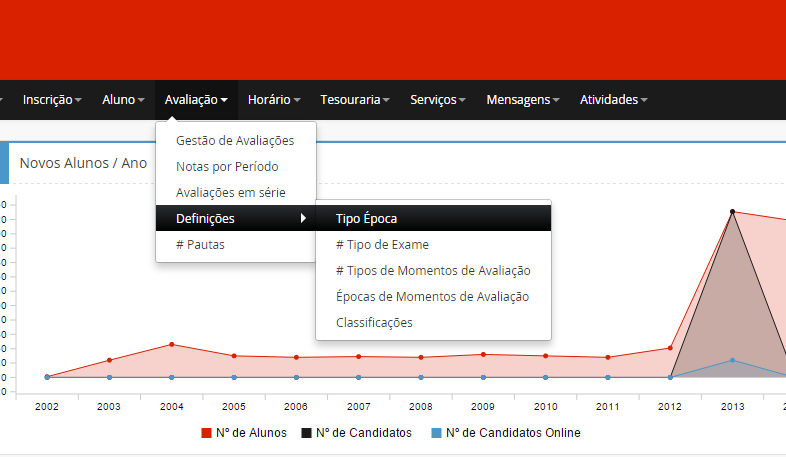The height and width of the screenshot is (457, 786).
Task: Choose Notas por Período option
Action: click(227, 167)
